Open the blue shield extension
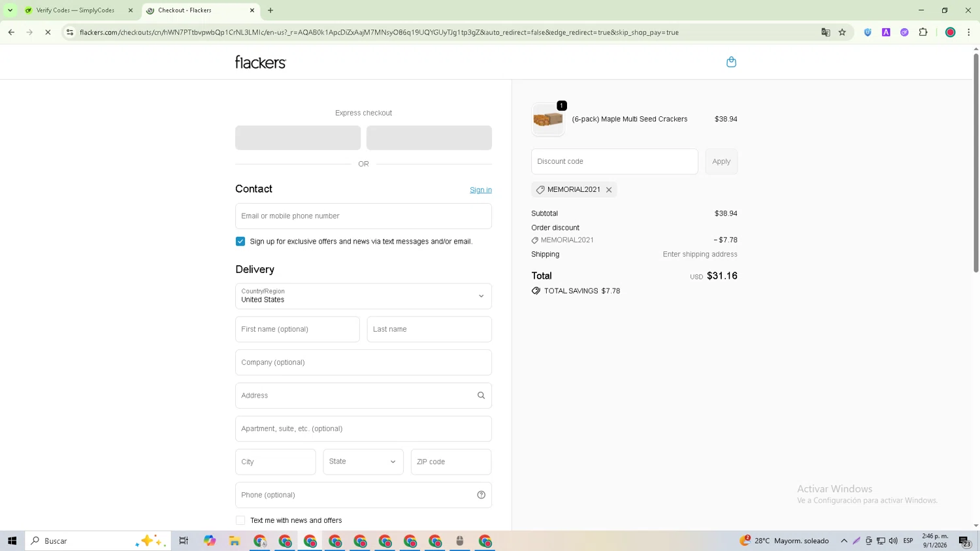The height and width of the screenshot is (551, 980). coord(868,32)
